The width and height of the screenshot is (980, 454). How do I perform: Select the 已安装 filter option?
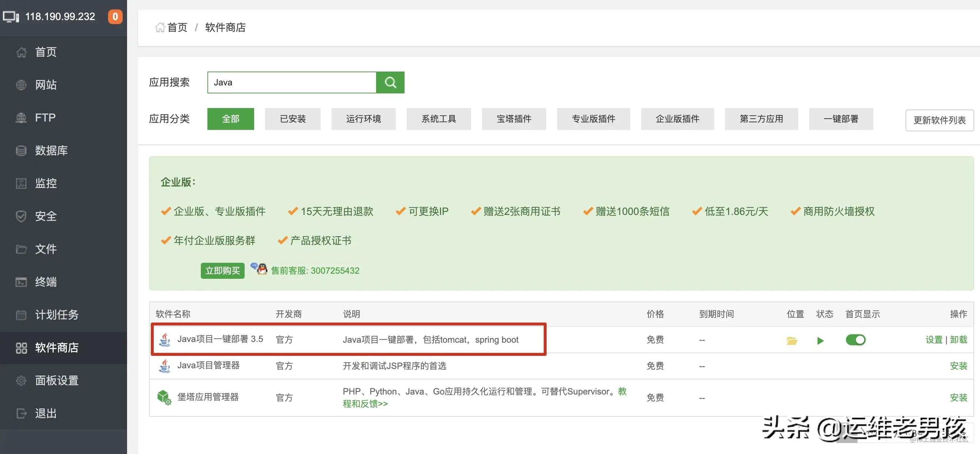pos(292,119)
